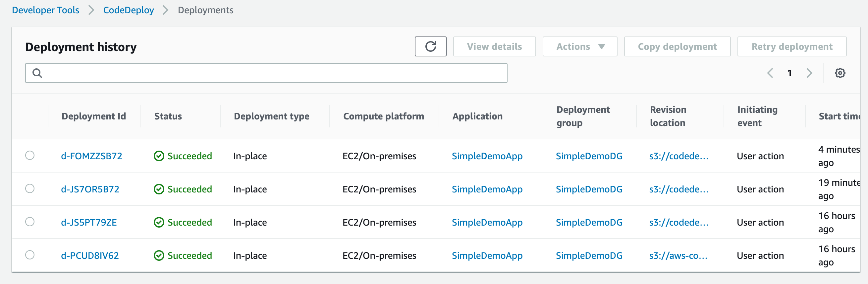
Task: Click the Deployment Id column header
Action: (x=94, y=116)
